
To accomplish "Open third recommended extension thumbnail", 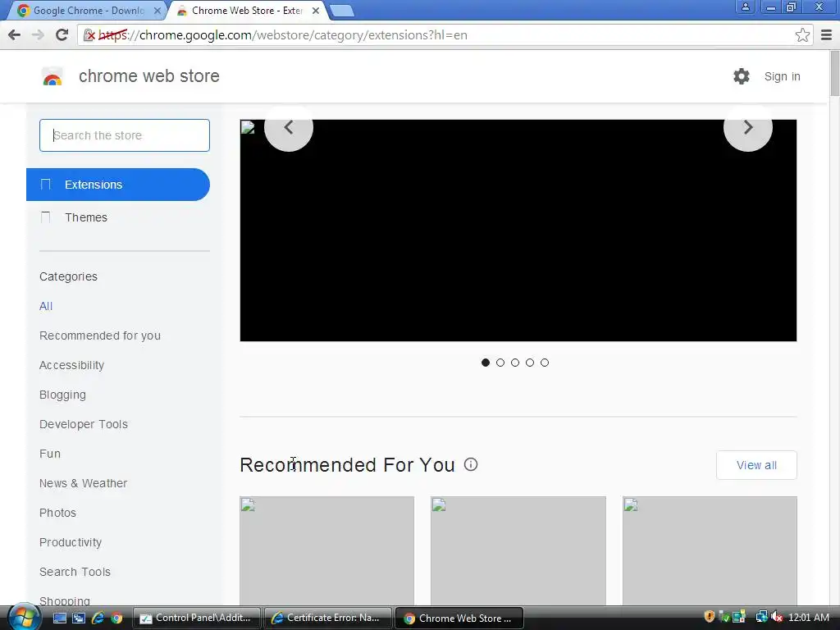I will [x=710, y=550].
